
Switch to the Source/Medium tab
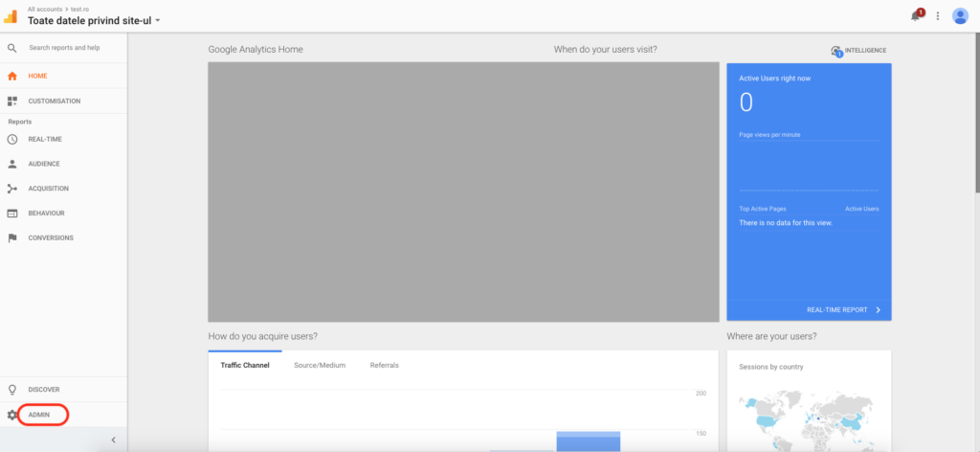click(319, 365)
